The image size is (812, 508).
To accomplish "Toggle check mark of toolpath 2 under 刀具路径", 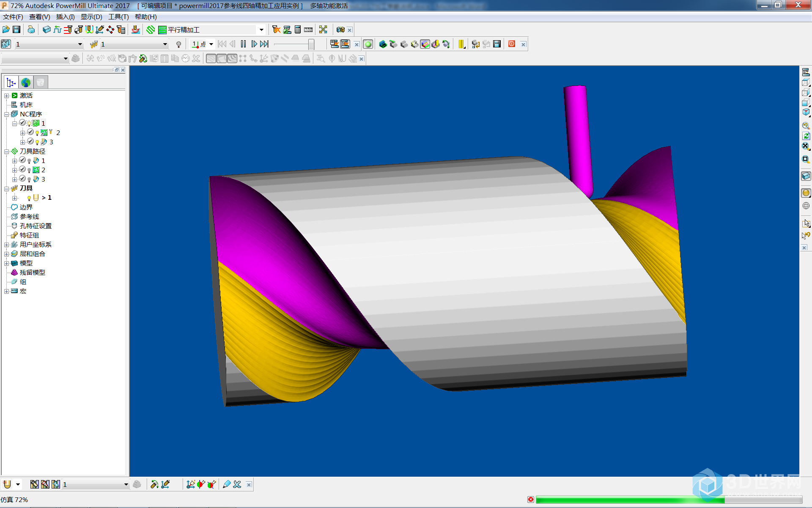I will (x=22, y=169).
